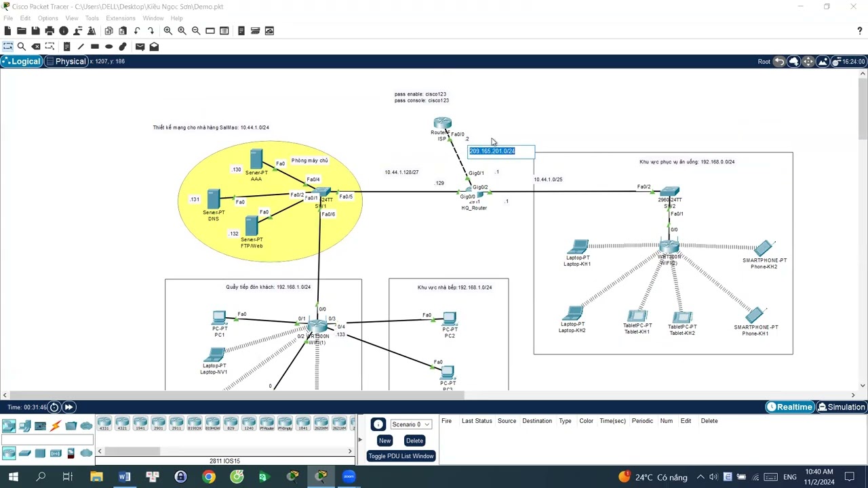This screenshot has width=868, height=488.
Task: Save the network with the floppy disk icon
Action: click(x=35, y=30)
